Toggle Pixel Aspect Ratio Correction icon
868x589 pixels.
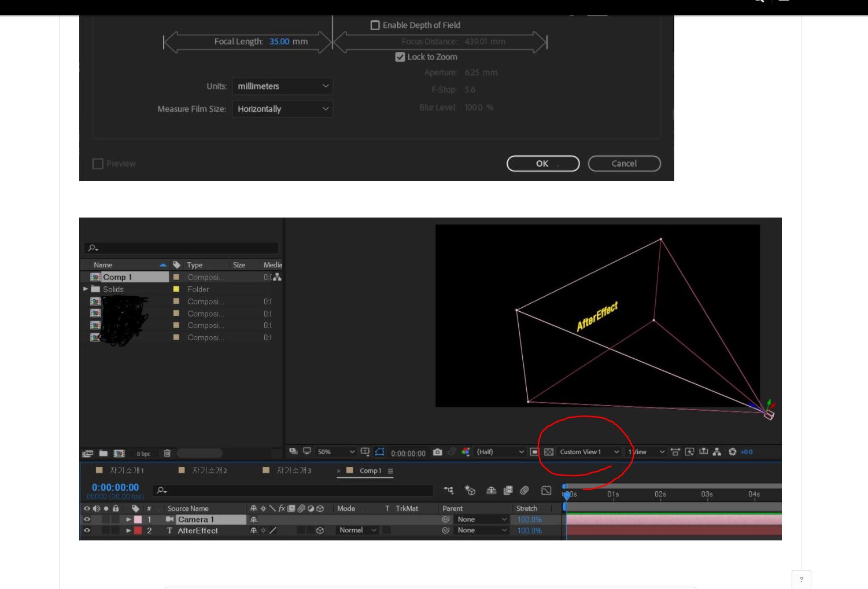click(x=675, y=452)
